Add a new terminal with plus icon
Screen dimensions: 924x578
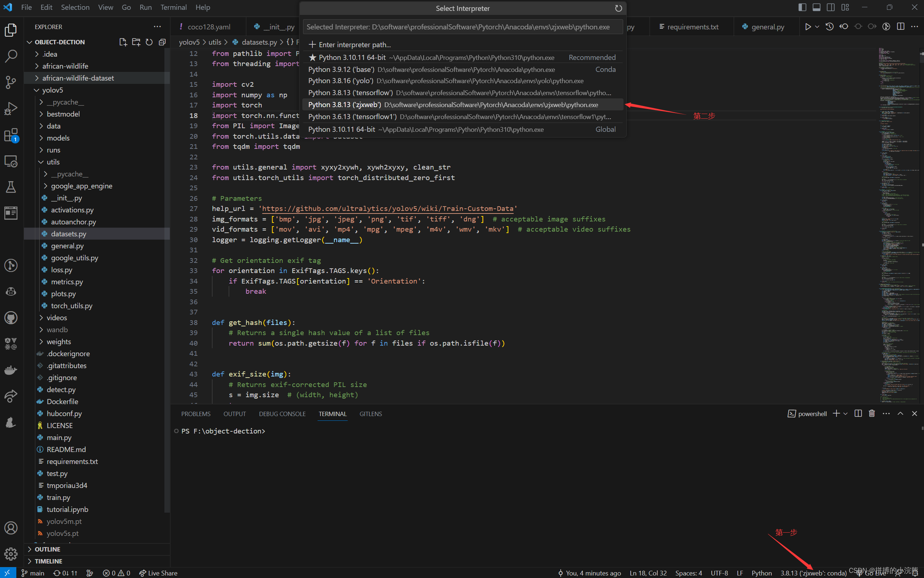pyautogui.click(x=837, y=414)
